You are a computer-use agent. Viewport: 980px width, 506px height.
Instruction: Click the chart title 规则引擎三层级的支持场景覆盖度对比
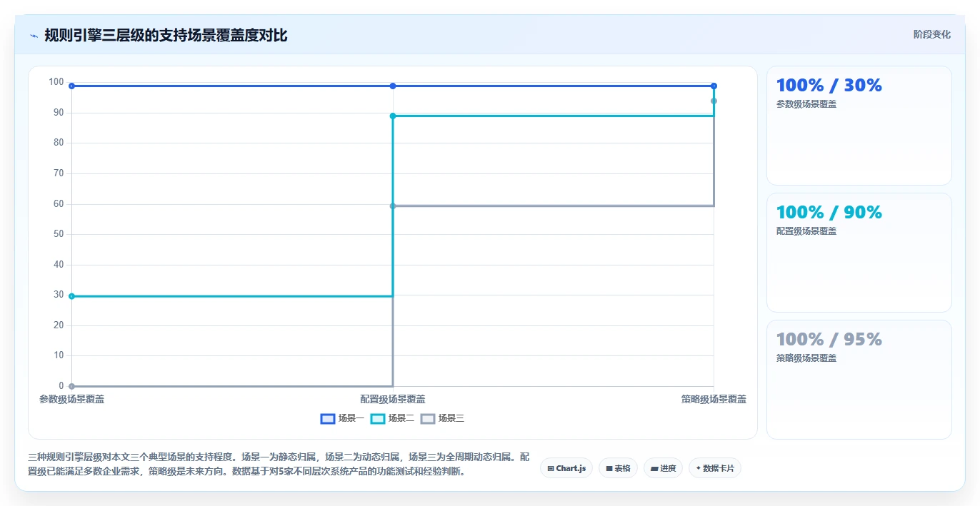coord(166,36)
